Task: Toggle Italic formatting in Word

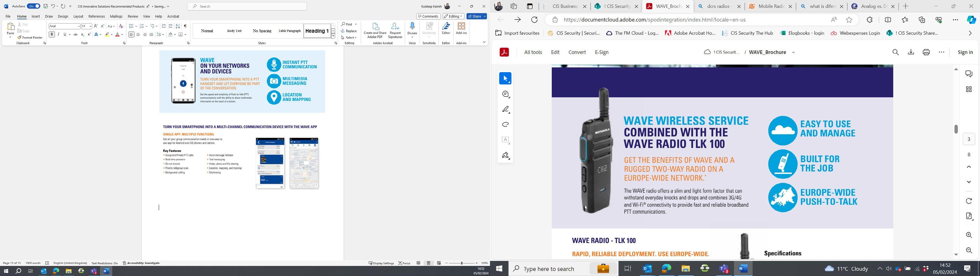Action: (58, 34)
